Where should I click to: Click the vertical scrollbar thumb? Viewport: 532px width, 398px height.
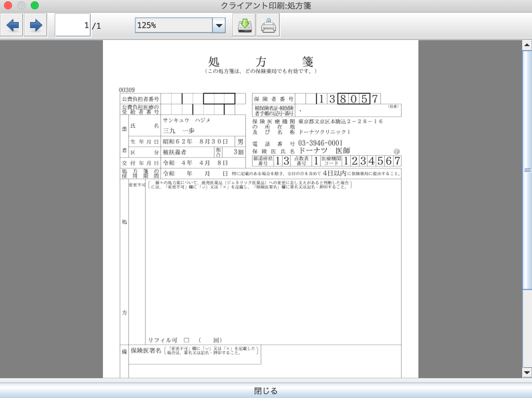tap(527, 170)
